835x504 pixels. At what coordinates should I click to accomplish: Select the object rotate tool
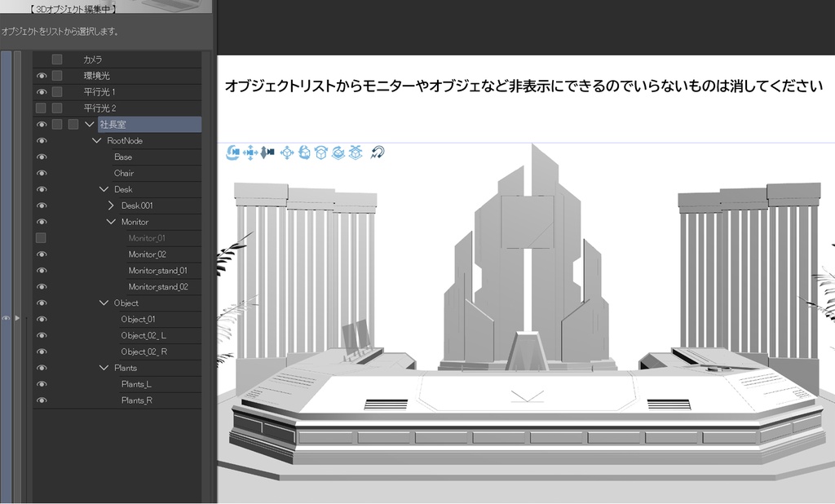(305, 152)
